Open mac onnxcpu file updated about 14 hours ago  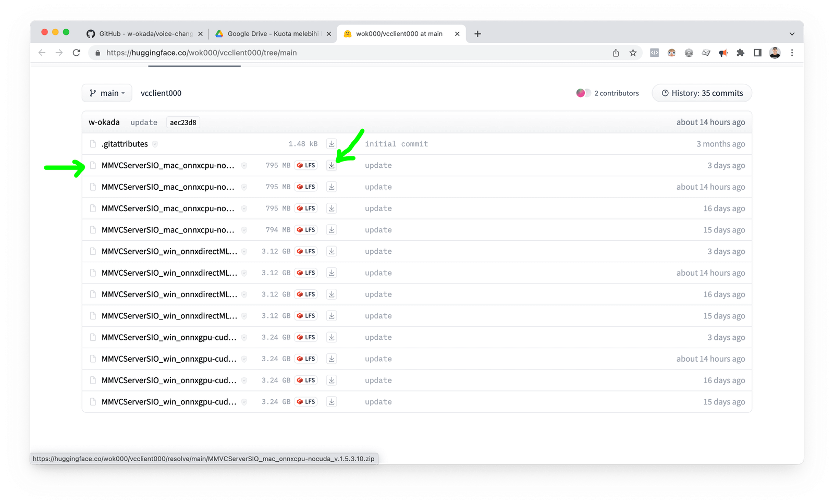pos(168,187)
